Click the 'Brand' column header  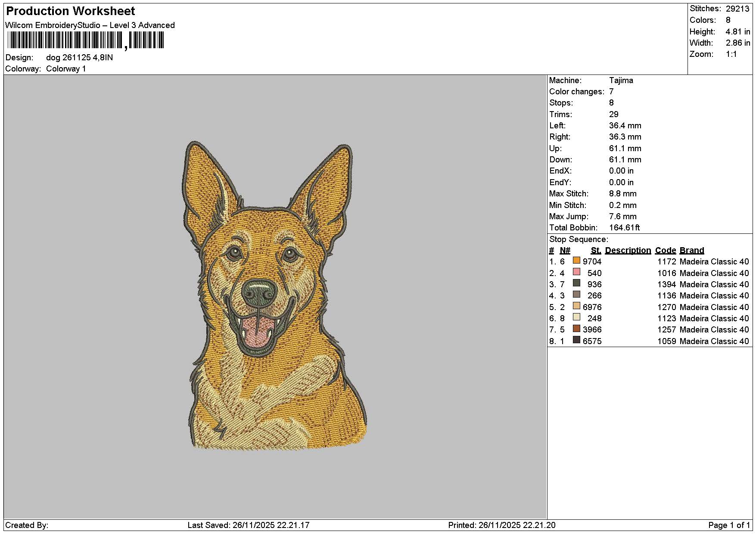coord(692,250)
